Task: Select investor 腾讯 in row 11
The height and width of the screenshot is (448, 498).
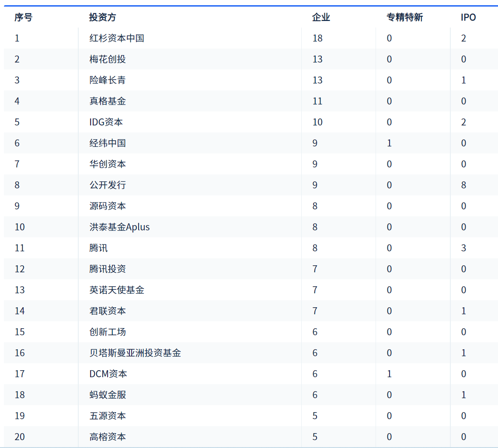Action: coord(98,248)
